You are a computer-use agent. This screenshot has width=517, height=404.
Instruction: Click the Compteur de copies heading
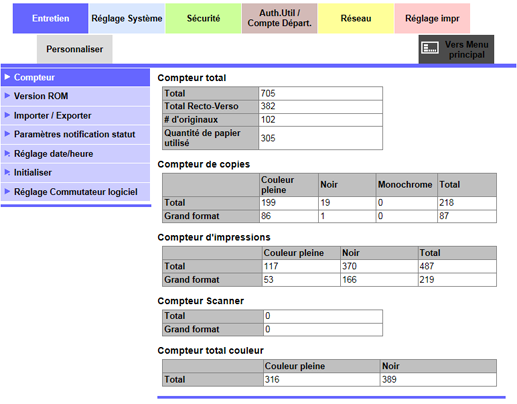coord(204,164)
